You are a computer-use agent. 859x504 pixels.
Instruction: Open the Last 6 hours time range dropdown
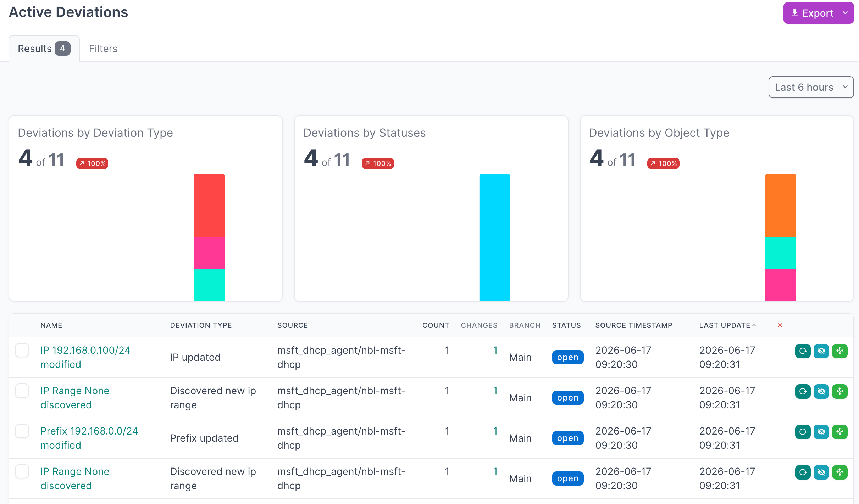tap(811, 87)
